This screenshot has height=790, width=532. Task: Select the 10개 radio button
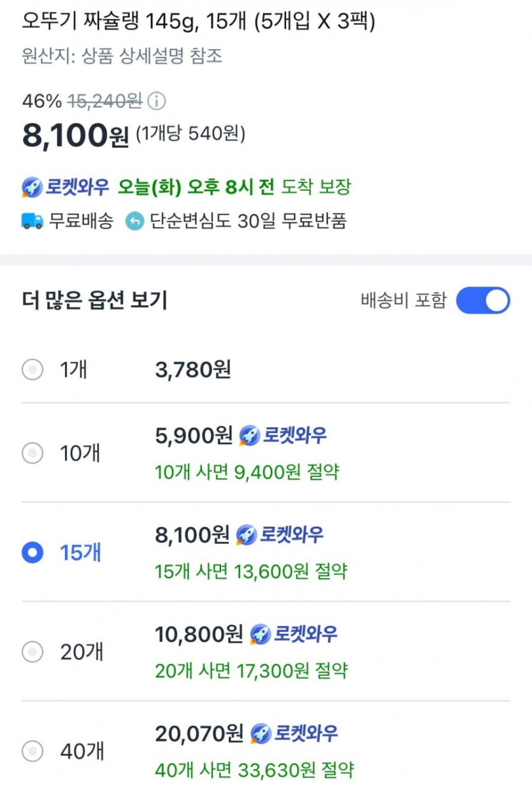coord(32,453)
